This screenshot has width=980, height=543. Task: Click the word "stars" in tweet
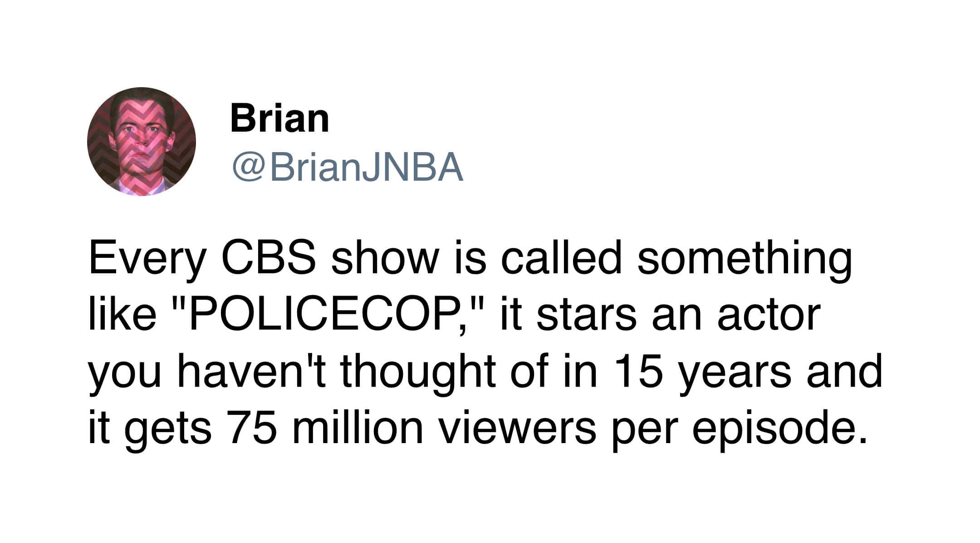click(x=587, y=314)
